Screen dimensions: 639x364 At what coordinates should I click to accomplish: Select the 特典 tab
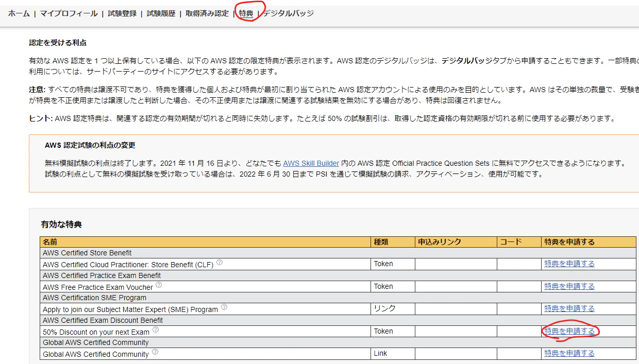click(246, 13)
